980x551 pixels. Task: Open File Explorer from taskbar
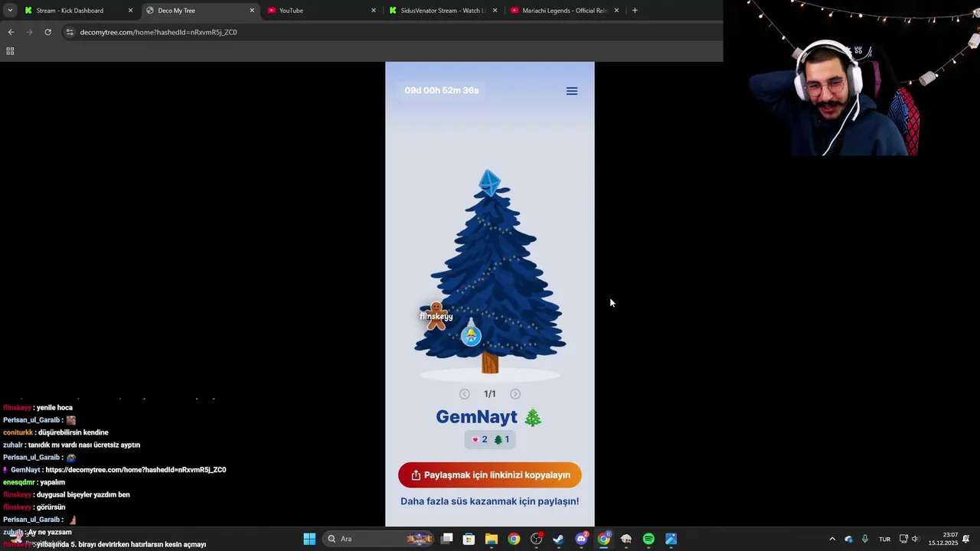point(492,539)
